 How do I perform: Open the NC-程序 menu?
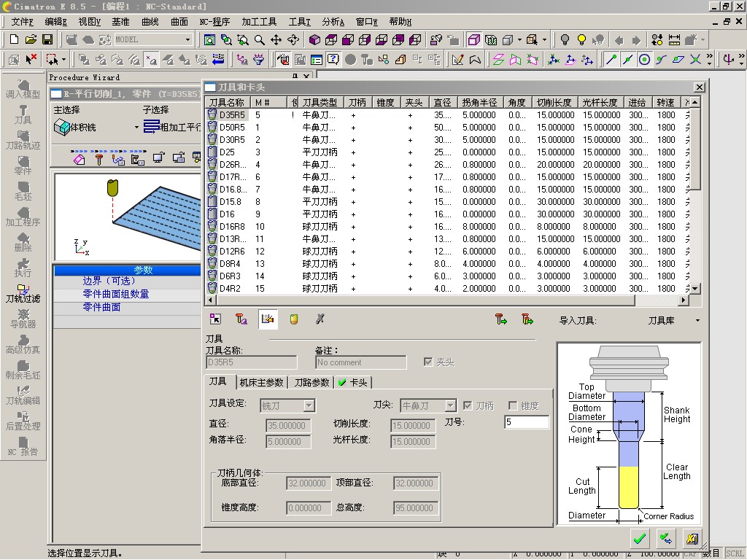(x=214, y=21)
